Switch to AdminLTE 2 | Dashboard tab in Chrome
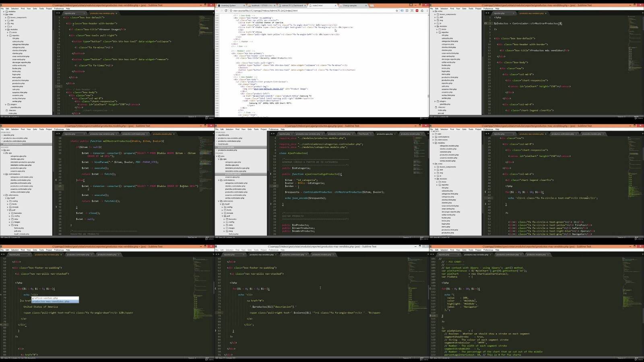The height and width of the screenshot is (362, 644). point(292,6)
